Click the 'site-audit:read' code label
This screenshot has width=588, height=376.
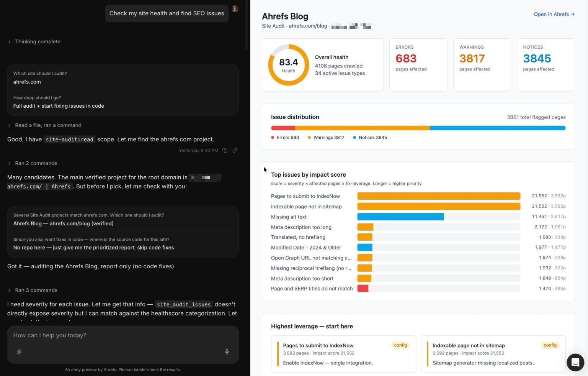(x=69, y=140)
